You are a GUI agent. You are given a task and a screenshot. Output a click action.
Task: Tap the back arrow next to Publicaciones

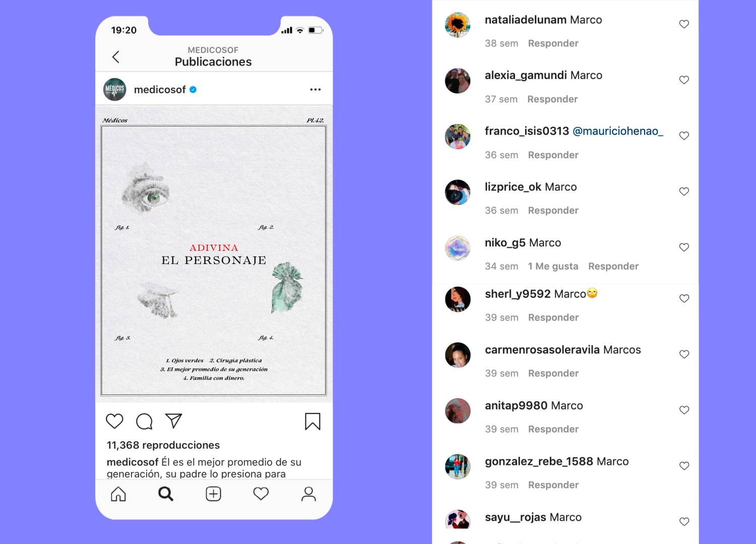[116, 57]
